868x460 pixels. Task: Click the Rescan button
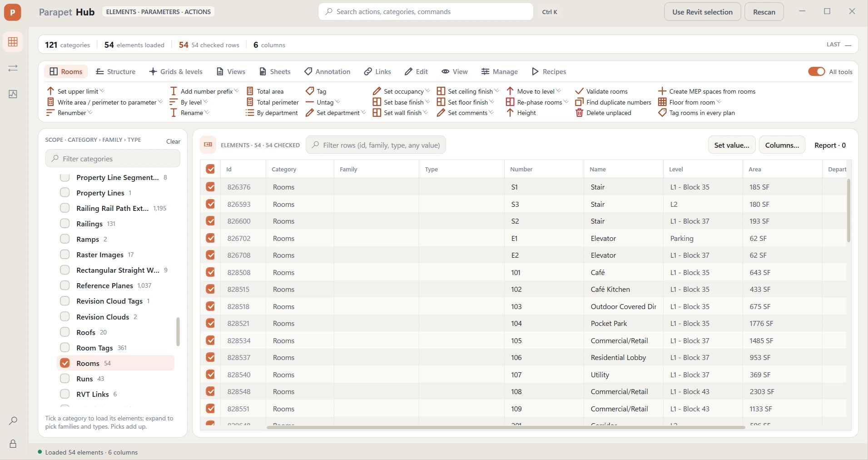point(764,12)
